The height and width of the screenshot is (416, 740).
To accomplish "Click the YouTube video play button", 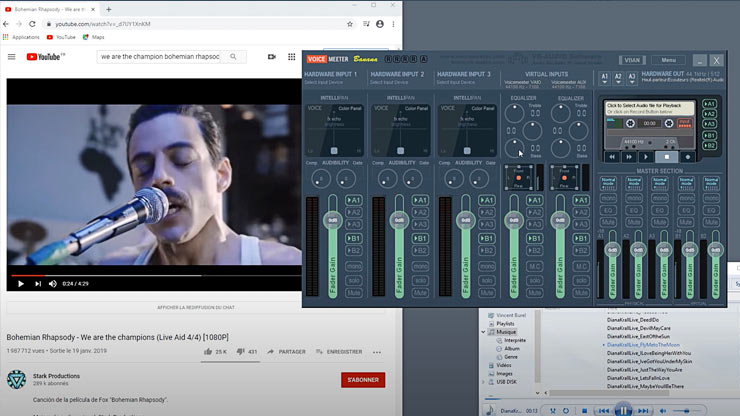I will 20,284.
